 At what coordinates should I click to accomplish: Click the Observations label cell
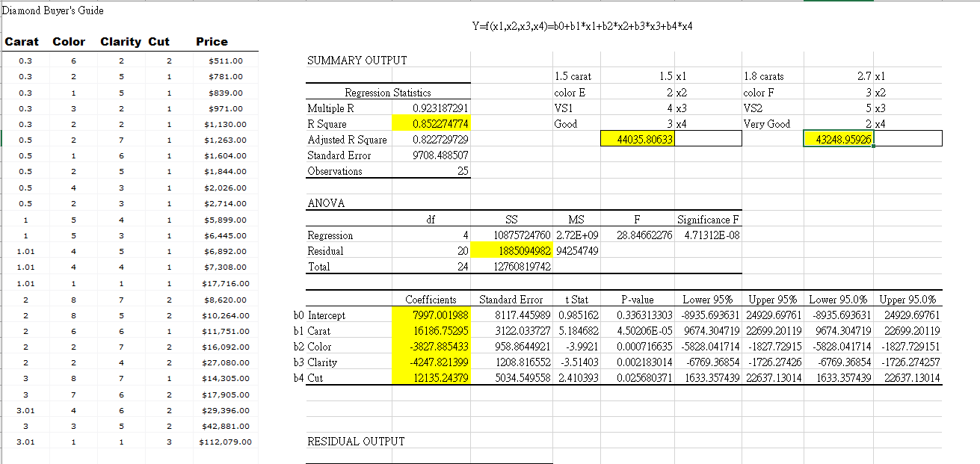coord(335,171)
